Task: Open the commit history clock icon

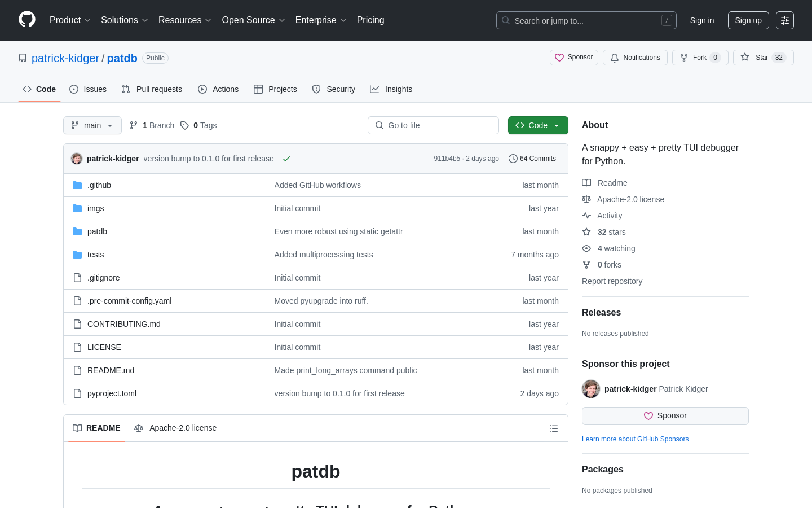Action: pos(513,159)
